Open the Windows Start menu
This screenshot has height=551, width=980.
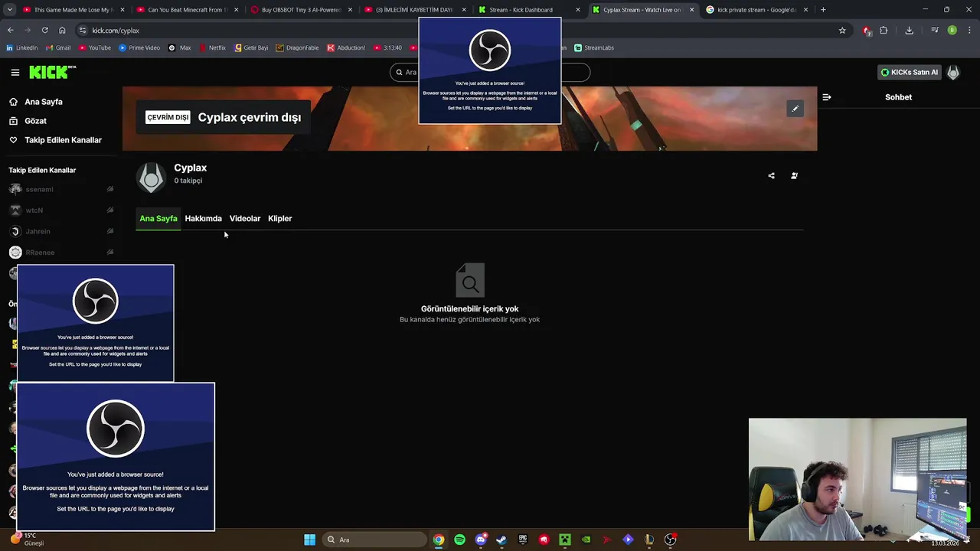309,540
